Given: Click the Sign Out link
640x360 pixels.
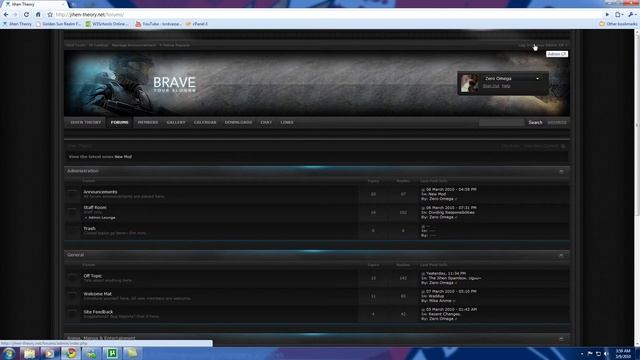Looking at the screenshot, I should [491, 86].
